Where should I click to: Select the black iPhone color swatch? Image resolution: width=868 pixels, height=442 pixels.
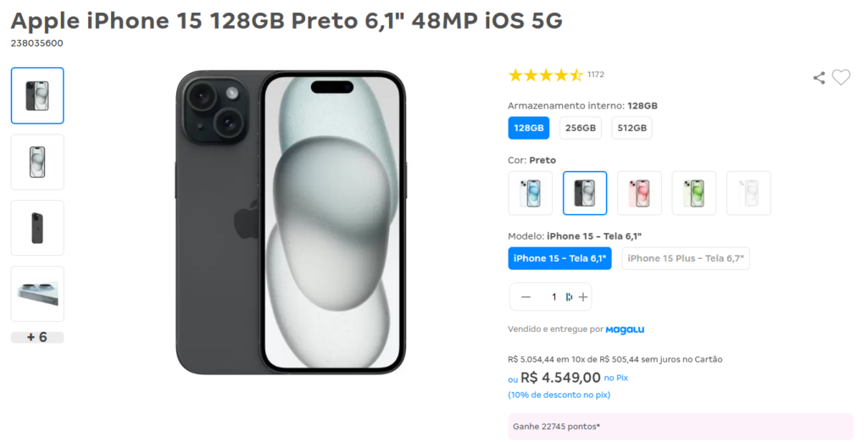tap(585, 193)
